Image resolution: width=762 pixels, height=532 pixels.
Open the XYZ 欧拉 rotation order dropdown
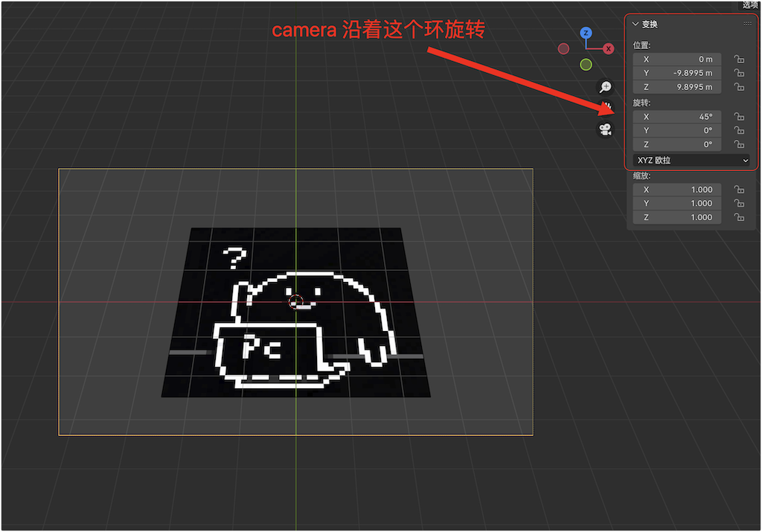(x=691, y=160)
